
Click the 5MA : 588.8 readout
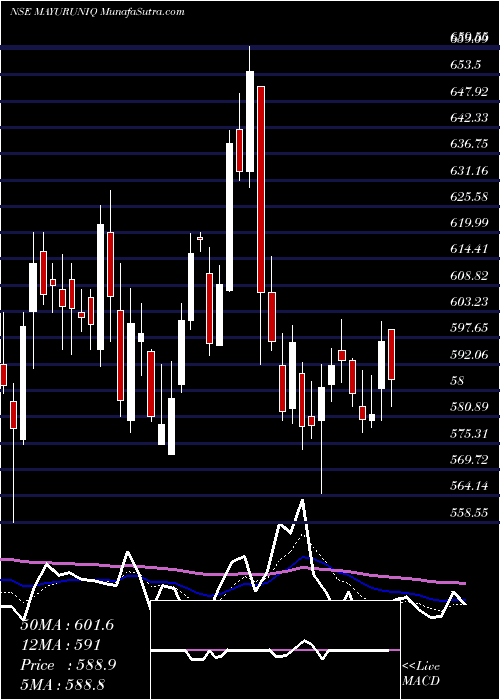(63, 684)
